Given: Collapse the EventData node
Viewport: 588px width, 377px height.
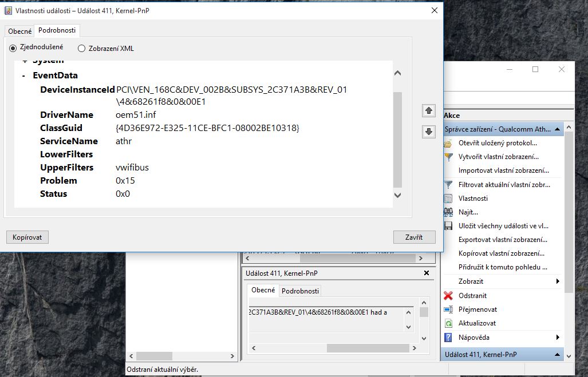Looking at the screenshot, I should 23,76.
